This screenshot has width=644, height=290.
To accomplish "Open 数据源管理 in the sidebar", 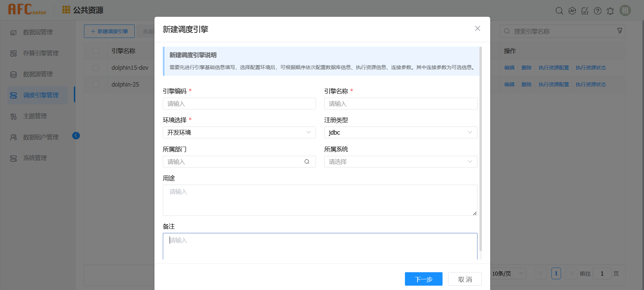I will point(38,74).
